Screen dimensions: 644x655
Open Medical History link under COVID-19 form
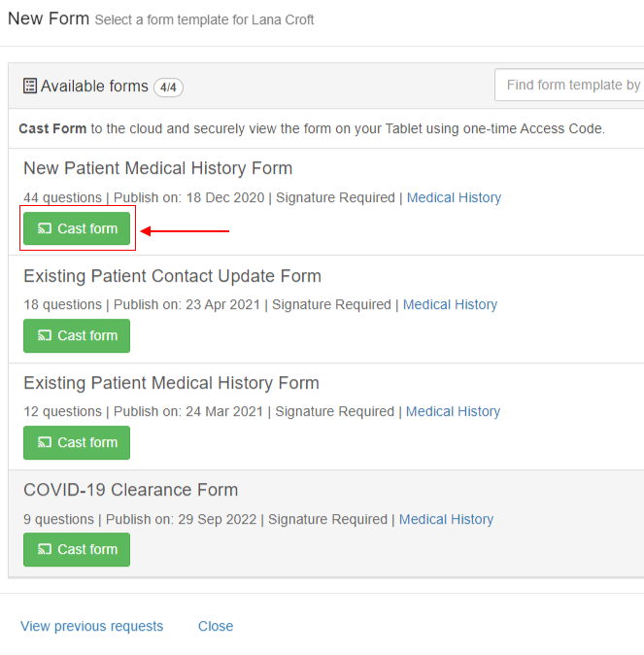pos(446,519)
